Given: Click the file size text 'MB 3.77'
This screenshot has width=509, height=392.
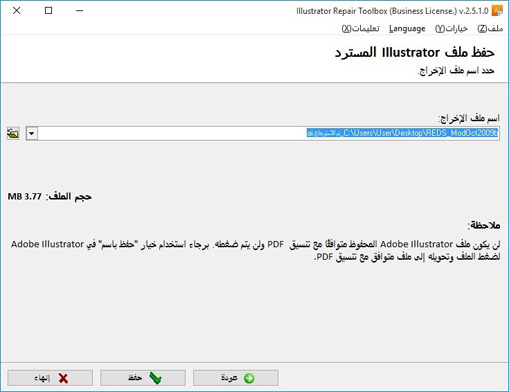Looking at the screenshot, I should pyautogui.click(x=25, y=197).
